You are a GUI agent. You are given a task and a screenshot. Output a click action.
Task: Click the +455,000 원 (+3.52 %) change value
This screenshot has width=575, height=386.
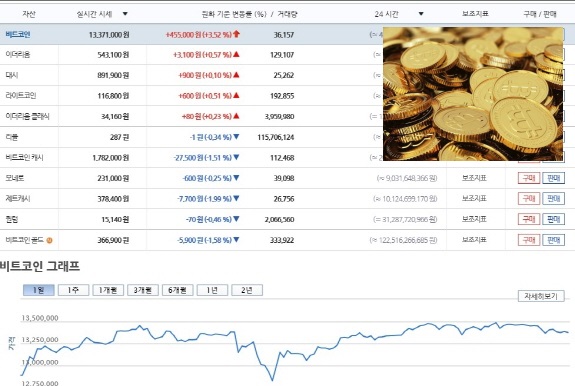tap(198, 35)
